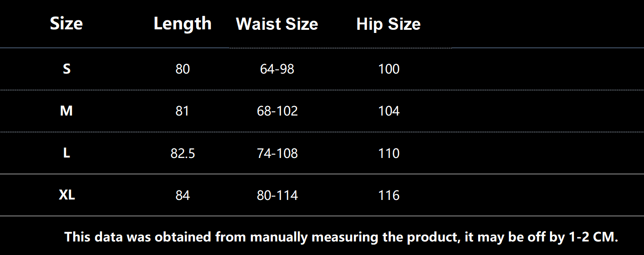Click the hip size value 100
The height and width of the screenshot is (255, 644).
point(389,69)
